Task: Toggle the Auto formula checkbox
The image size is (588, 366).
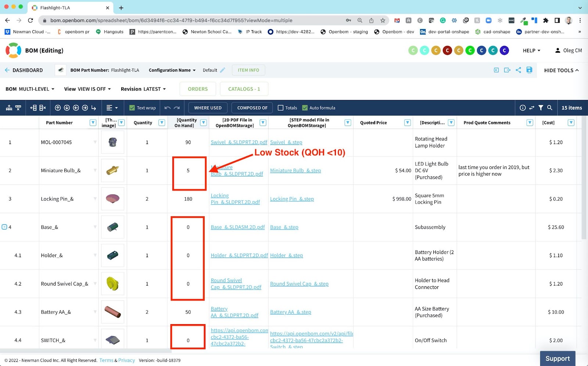Action: click(x=305, y=108)
